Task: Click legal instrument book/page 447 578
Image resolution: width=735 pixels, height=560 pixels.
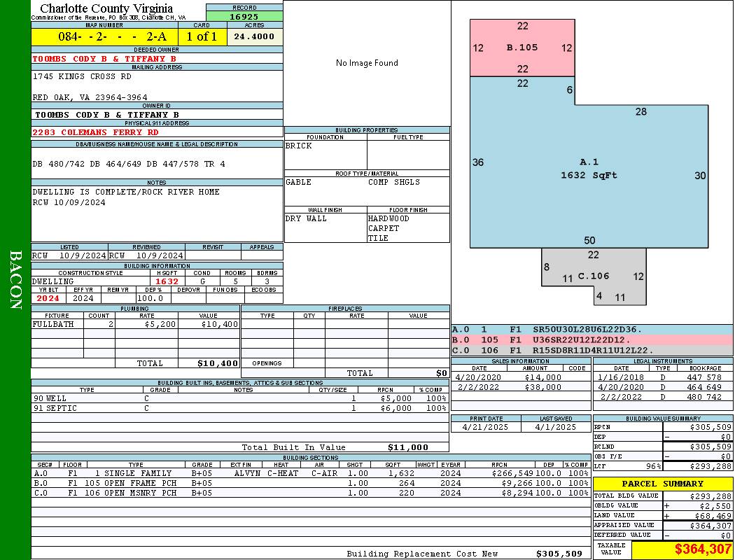Action: point(704,378)
